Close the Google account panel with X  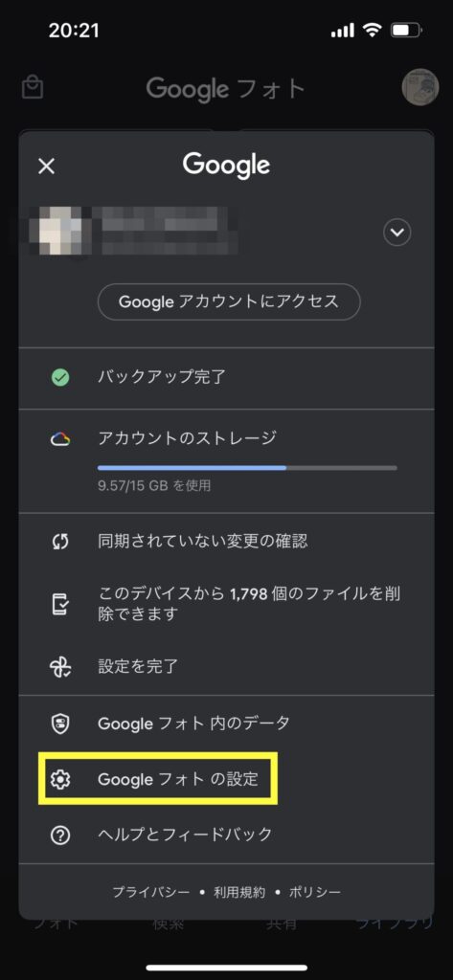tap(46, 166)
